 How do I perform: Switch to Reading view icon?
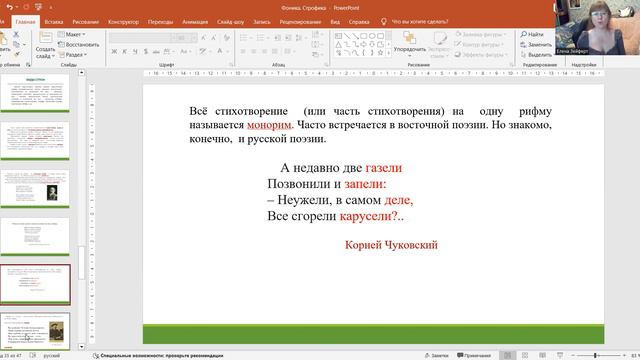tap(542, 356)
